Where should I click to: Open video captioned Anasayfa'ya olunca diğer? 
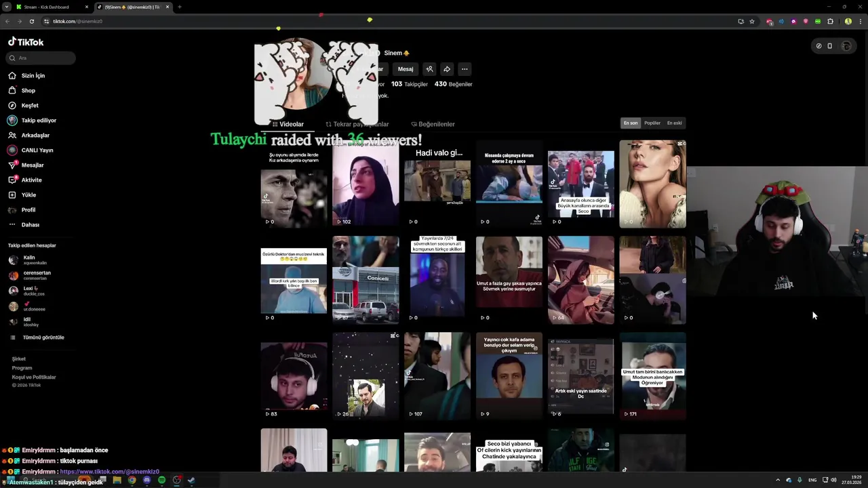pos(581,184)
